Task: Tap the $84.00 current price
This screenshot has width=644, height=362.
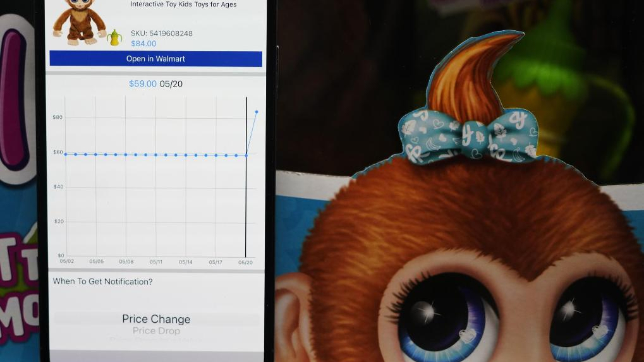Action: (143, 44)
